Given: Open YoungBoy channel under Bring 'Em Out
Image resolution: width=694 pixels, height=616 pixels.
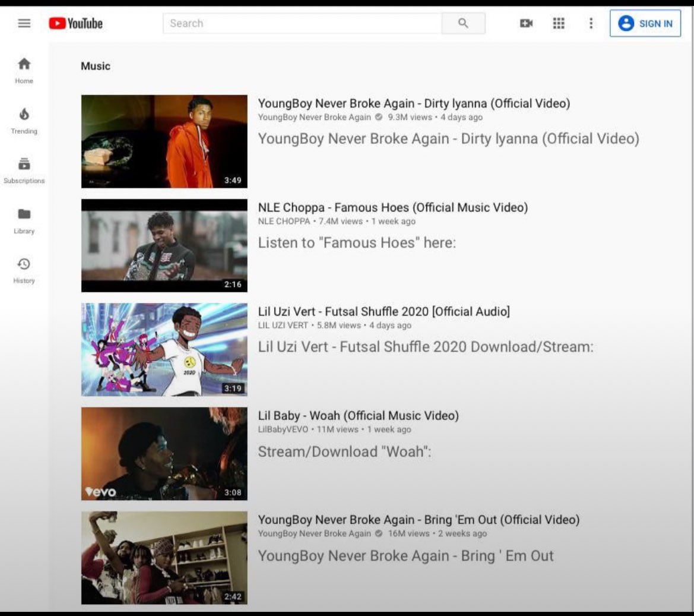Looking at the screenshot, I should [314, 533].
